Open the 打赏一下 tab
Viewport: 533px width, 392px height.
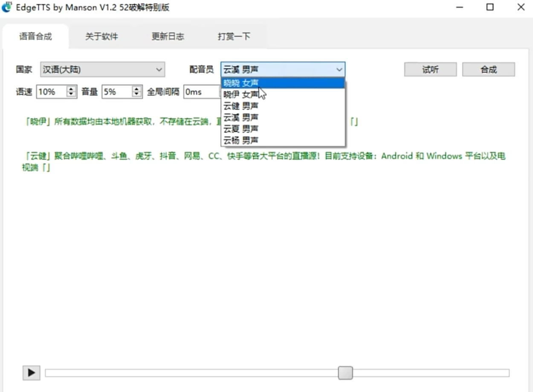(234, 37)
